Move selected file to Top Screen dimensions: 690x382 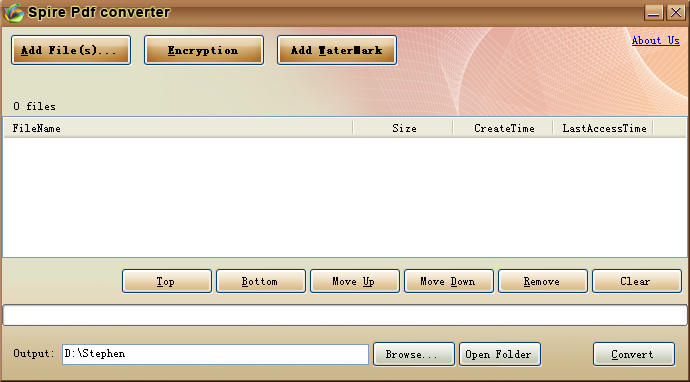click(167, 281)
